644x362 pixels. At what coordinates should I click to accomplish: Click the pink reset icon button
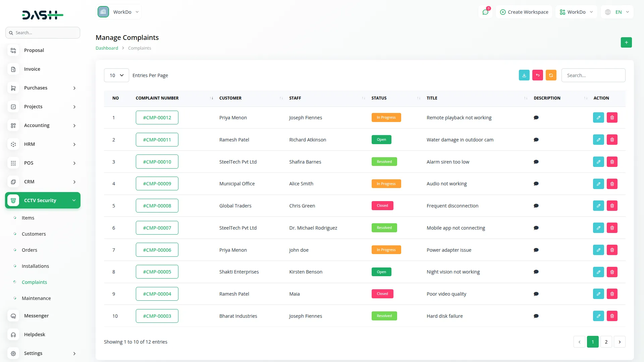point(537,75)
